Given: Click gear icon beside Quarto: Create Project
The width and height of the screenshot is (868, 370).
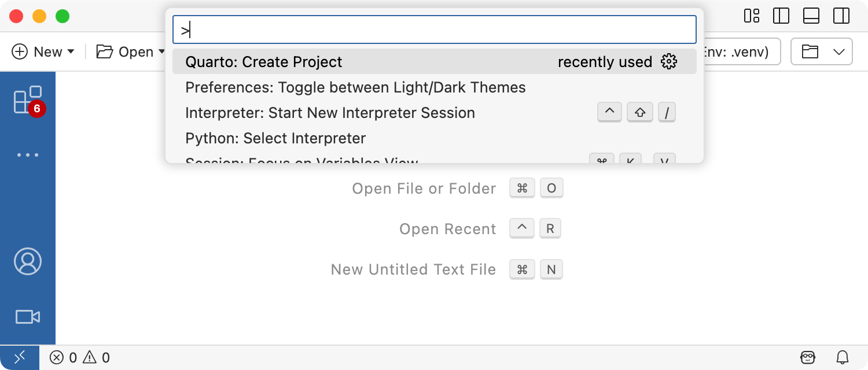Looking at the screenshot, I should pos(668,62).
